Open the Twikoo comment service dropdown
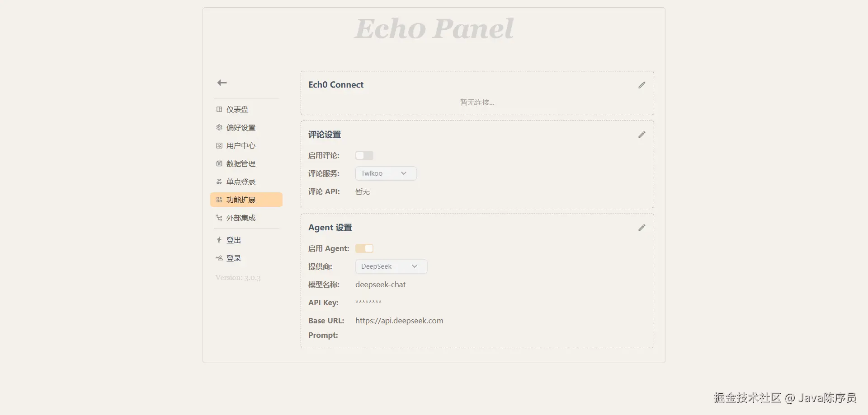Screen dimensions: 868x415 click(x=386, y=173)
